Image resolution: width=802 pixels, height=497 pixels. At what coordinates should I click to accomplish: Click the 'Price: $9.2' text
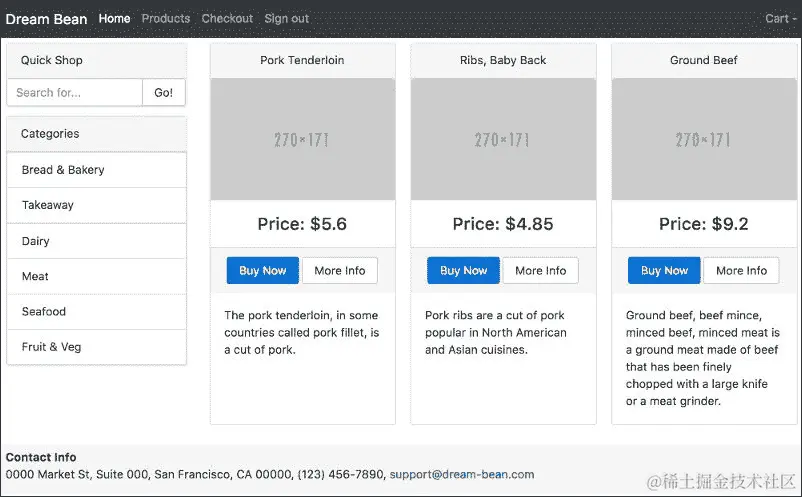pyautogui.click(x=704, y=224)
